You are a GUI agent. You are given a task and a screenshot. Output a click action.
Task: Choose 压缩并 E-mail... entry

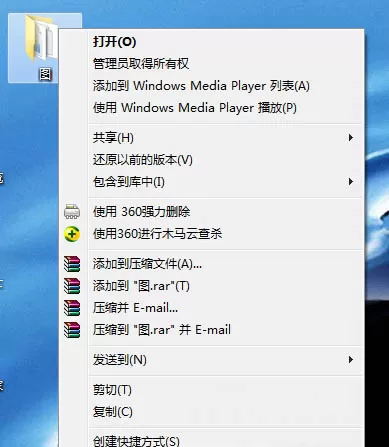point(135,308)
